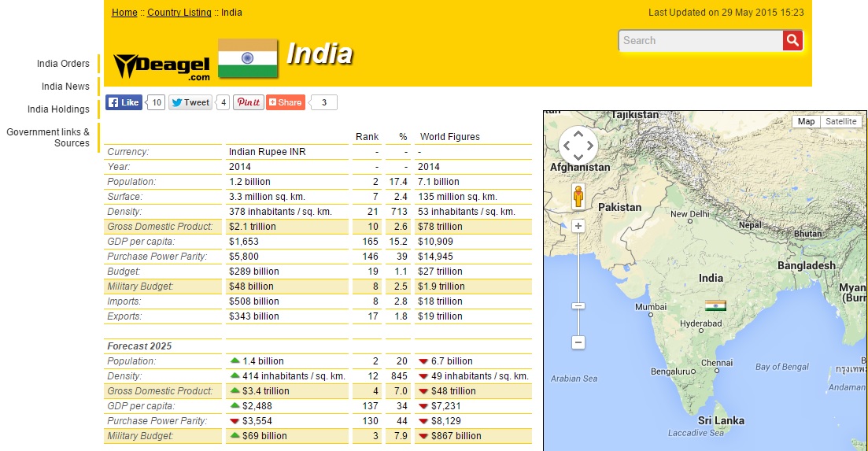The width and height of the screenshot is (868, 451).
Task: Go to Home breadcrumb link
Action: [124, 12]
